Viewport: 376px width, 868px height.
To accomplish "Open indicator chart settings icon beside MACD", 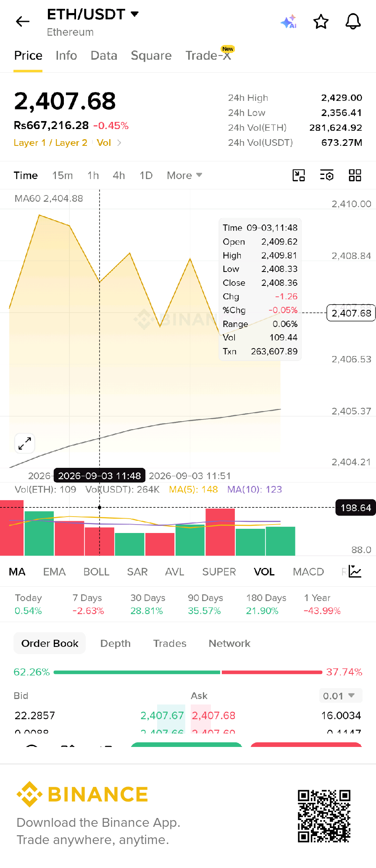I will tap(355, 572).
